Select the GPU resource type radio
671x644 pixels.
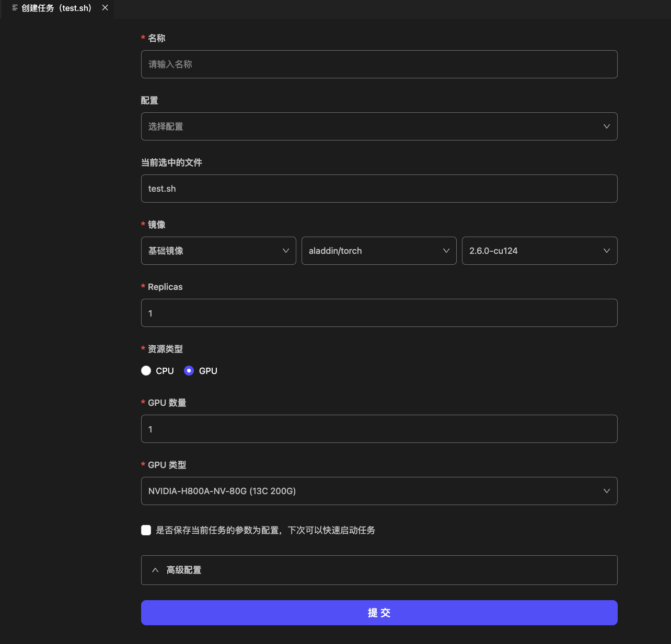(x=189, y=371)
